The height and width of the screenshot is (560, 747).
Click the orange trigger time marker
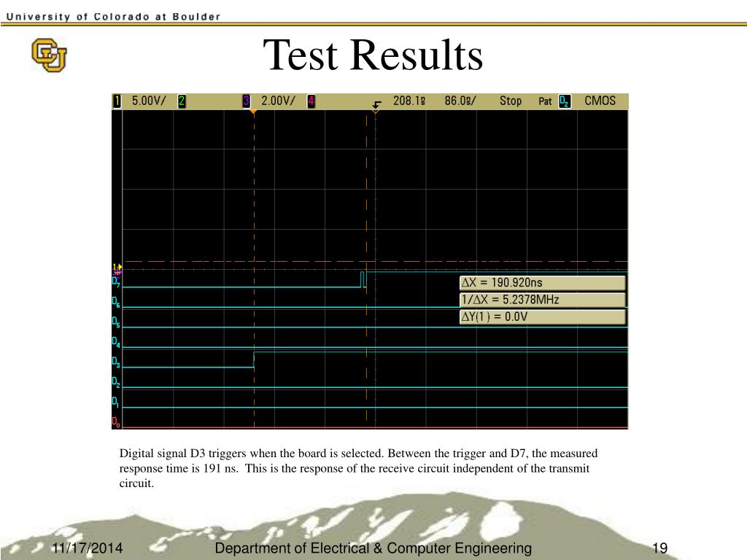point(253,112)
